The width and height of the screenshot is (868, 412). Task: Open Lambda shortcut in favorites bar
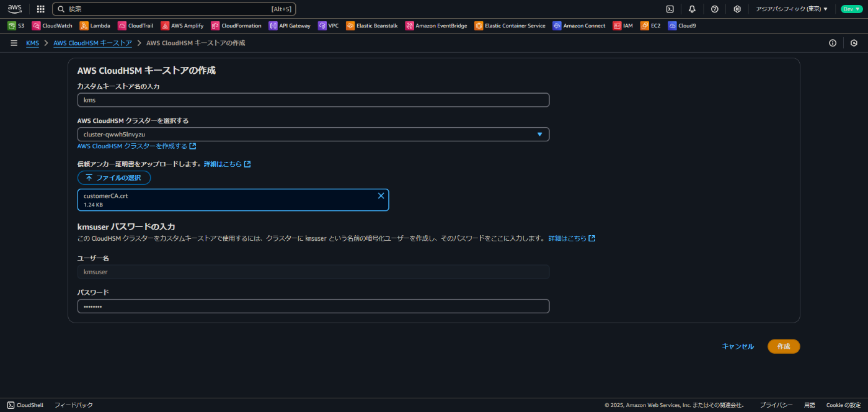pyautogui.click(x=95, y=25)
